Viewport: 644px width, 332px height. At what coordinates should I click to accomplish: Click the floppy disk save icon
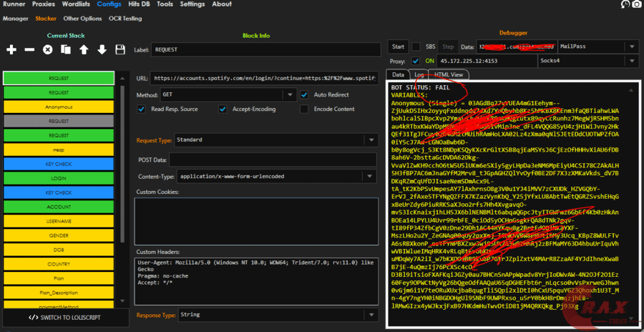point(119,49)
